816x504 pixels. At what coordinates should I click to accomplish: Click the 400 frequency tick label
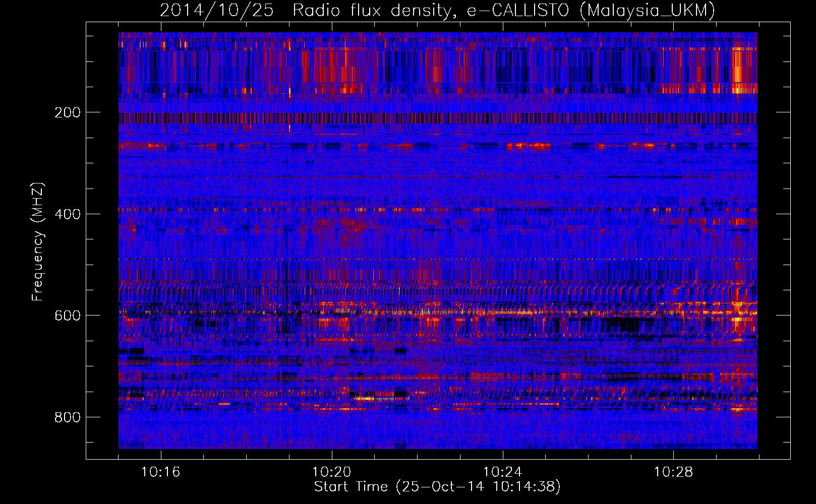click(x=68, y=214)
